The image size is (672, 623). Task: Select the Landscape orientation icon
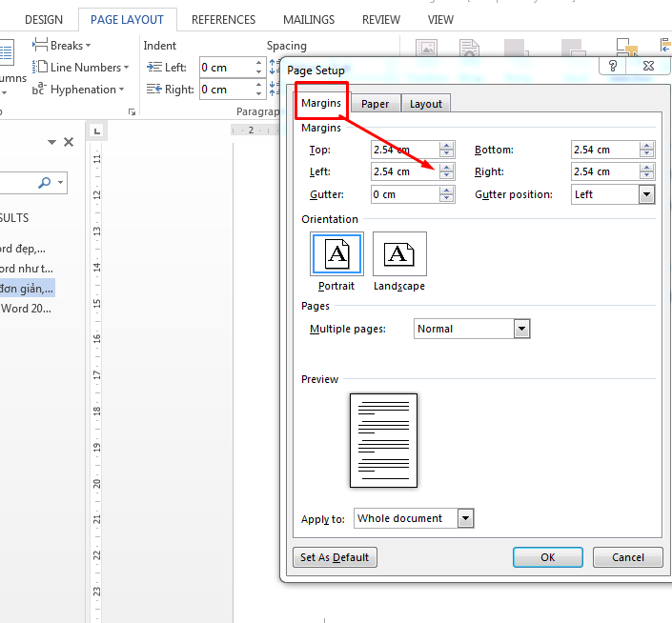coord(399,254)
